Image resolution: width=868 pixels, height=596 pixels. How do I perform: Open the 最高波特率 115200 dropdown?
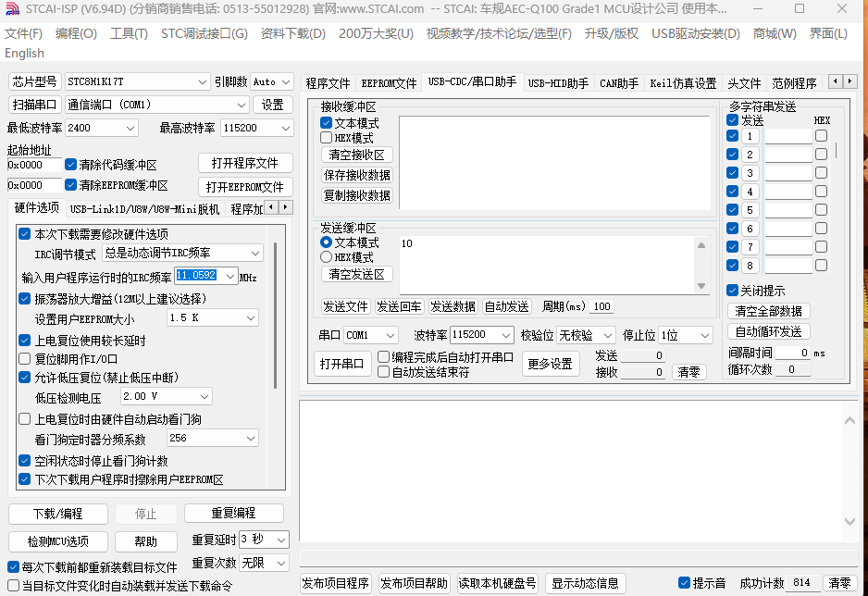(286, 128)
